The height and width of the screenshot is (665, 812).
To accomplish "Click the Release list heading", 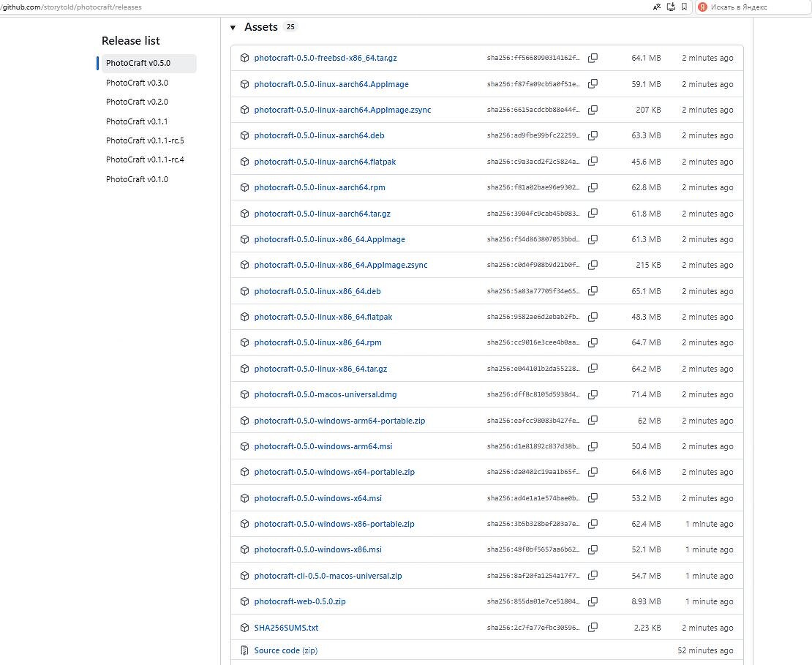I will pyautogui.click(x=130, y=41).
